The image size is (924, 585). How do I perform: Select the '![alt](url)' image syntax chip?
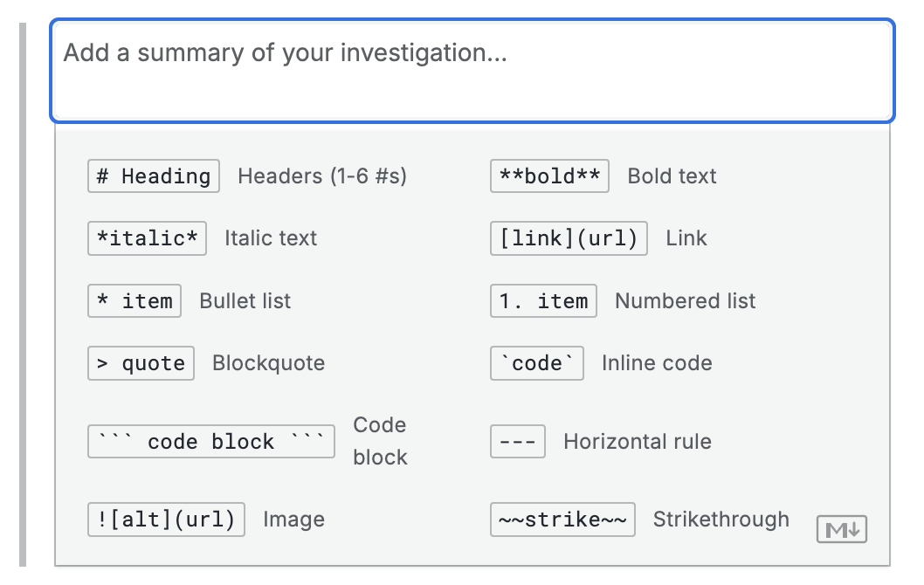pyautogui.click(x=166, y=520)
